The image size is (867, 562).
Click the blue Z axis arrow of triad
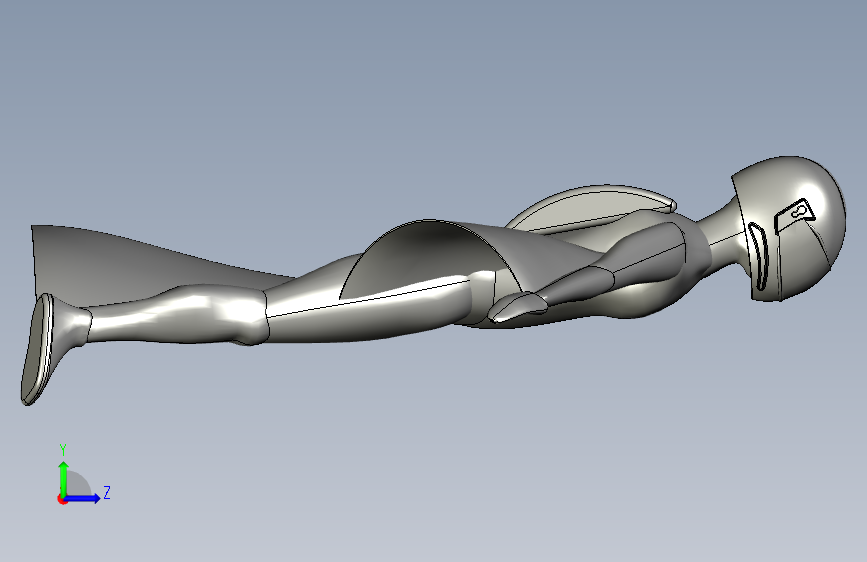(x=82, y=498)
